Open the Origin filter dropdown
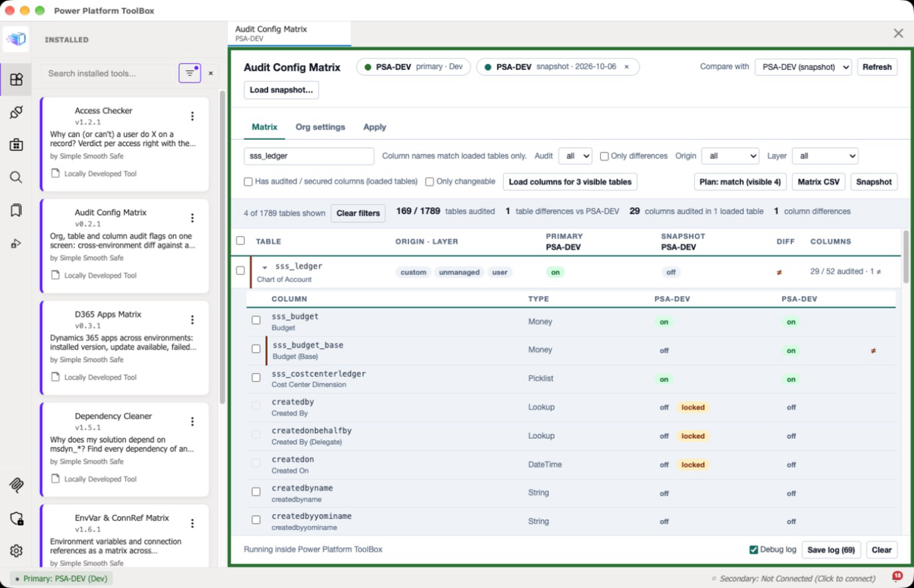 730,156
